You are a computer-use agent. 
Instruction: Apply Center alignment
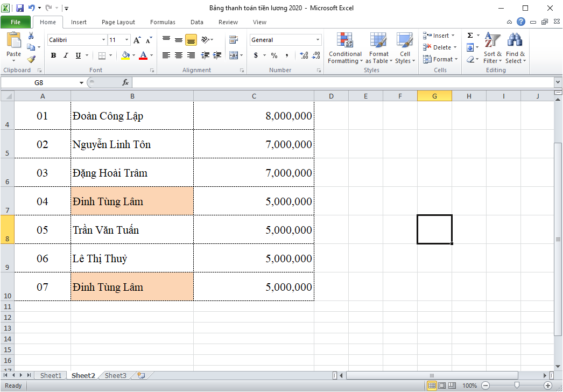tap(178, 54)
